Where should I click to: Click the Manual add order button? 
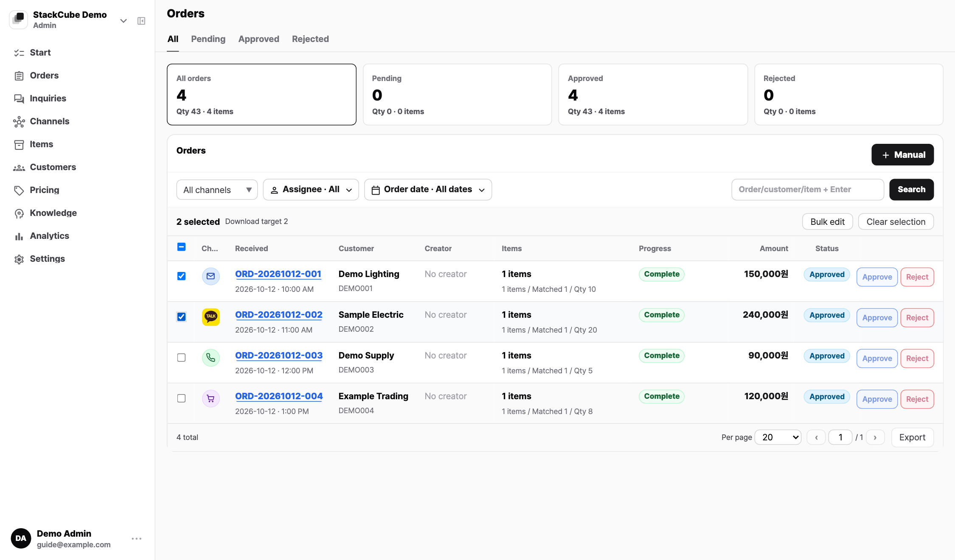(902, 155)
